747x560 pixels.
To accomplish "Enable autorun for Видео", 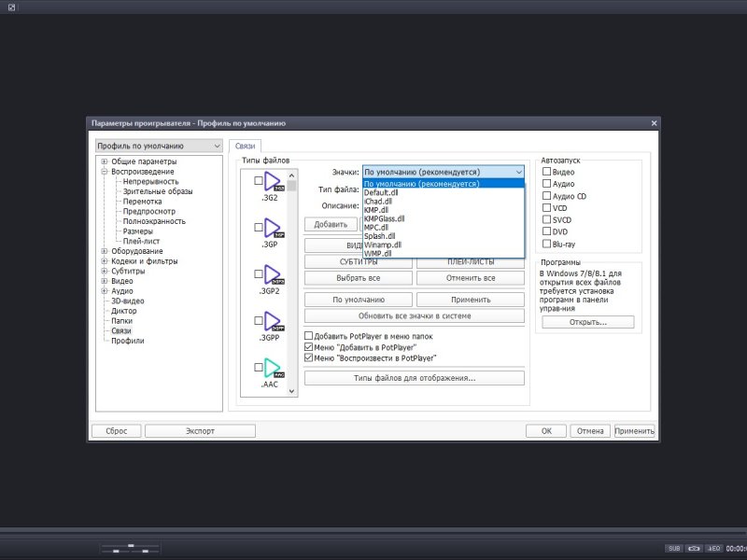I will (547, 172).
